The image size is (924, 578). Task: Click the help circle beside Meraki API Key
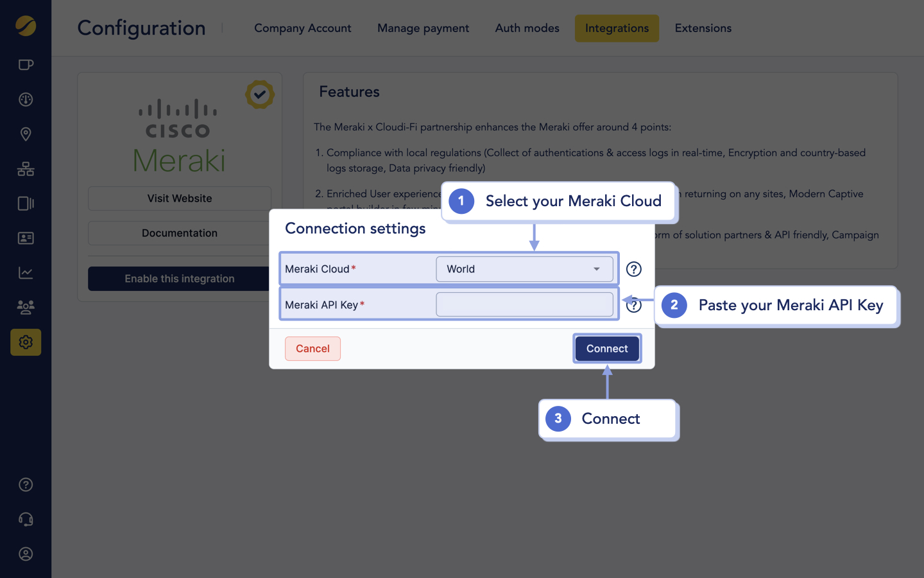pyautogui.click(x=633, y=305)
